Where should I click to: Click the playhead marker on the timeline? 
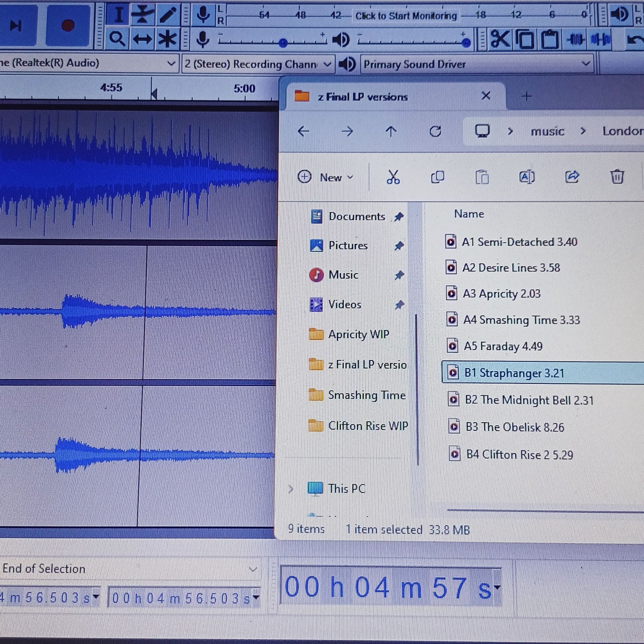[x=154, y=94]
